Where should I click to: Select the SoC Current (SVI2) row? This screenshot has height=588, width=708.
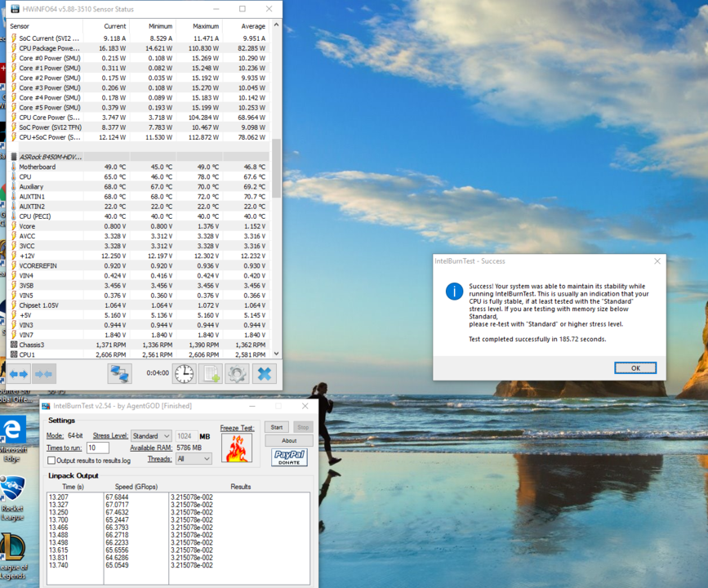click(x=139, y=38)
